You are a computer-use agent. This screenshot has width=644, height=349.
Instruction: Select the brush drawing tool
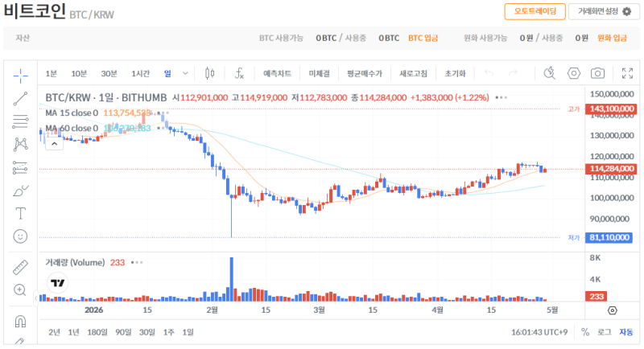[21, 191]
